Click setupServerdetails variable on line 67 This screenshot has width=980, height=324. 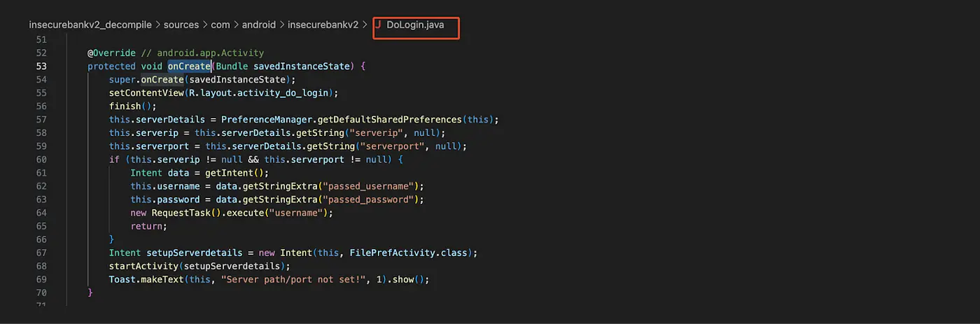[195, 253]
